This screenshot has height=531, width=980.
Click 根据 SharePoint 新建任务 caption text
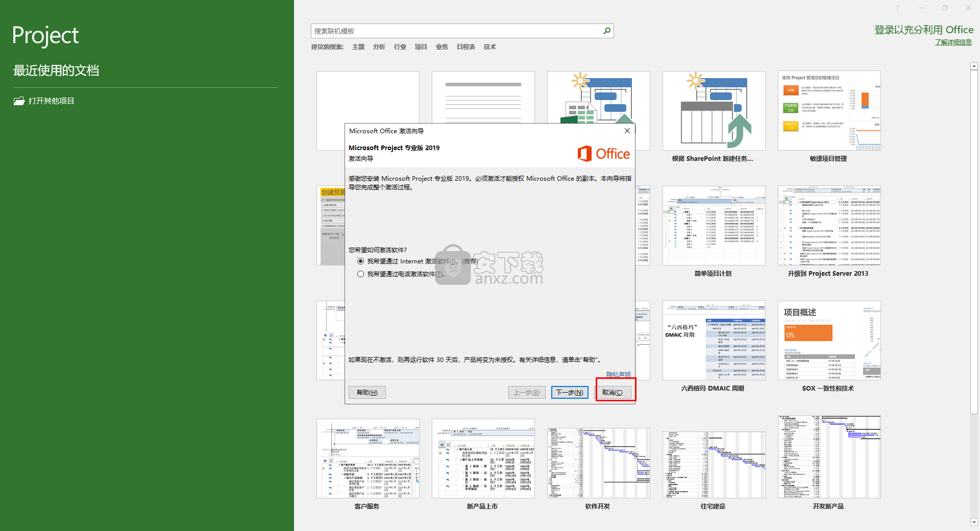coord(713,159)
